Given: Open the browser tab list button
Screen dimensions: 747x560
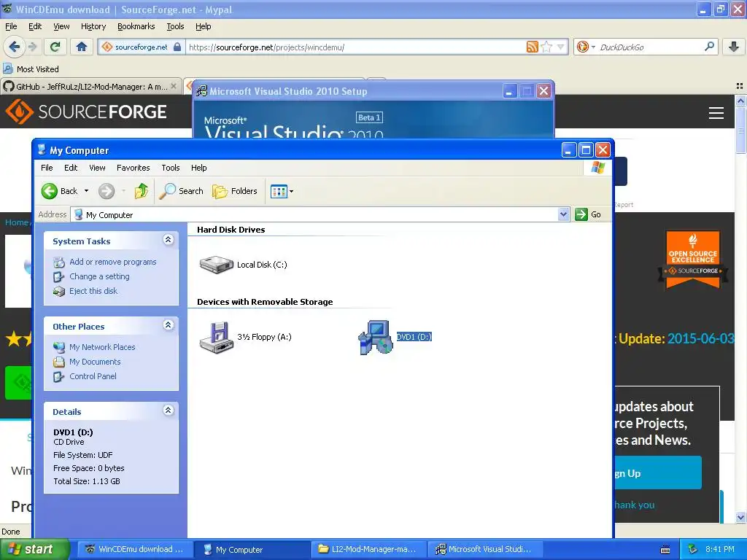Looking at the screenshot, I should 740,86.
